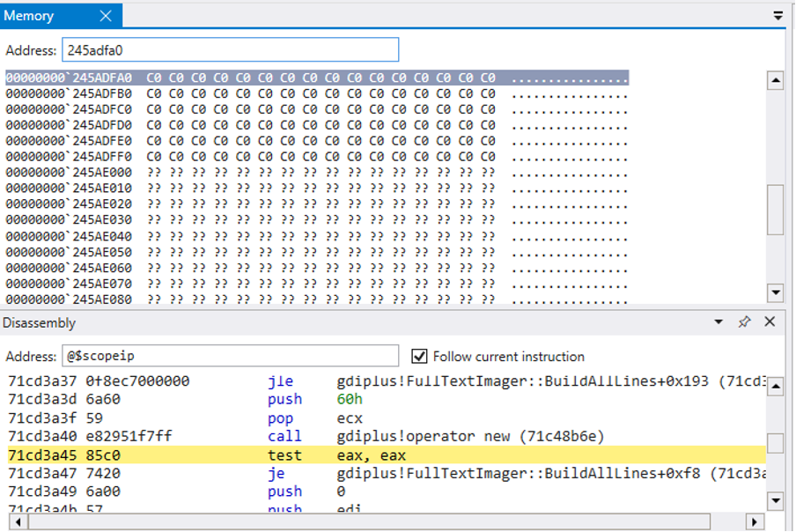796x532 pixels.
Task: Select memory row at address 245AE000
Action: (250, 173)
